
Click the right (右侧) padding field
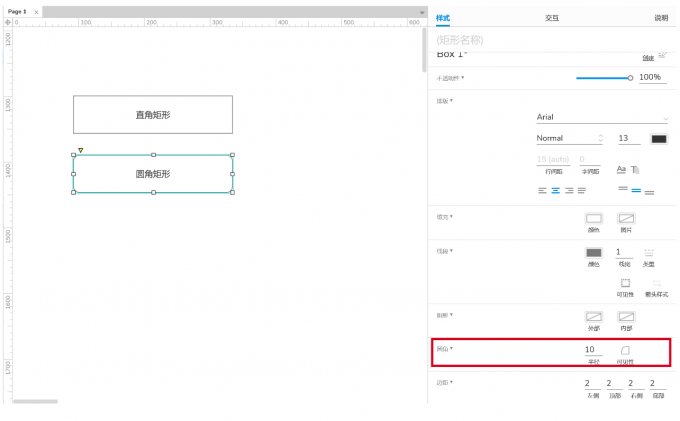pos(636,383)
